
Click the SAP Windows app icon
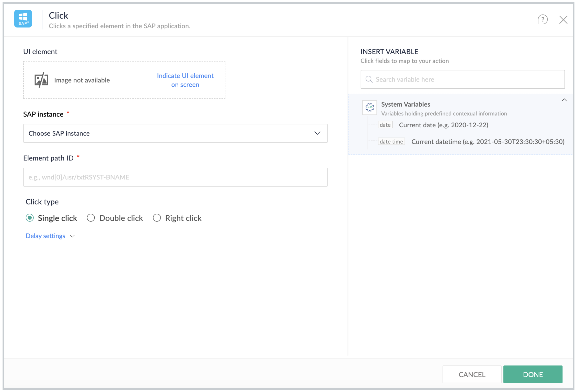point(23,19)
